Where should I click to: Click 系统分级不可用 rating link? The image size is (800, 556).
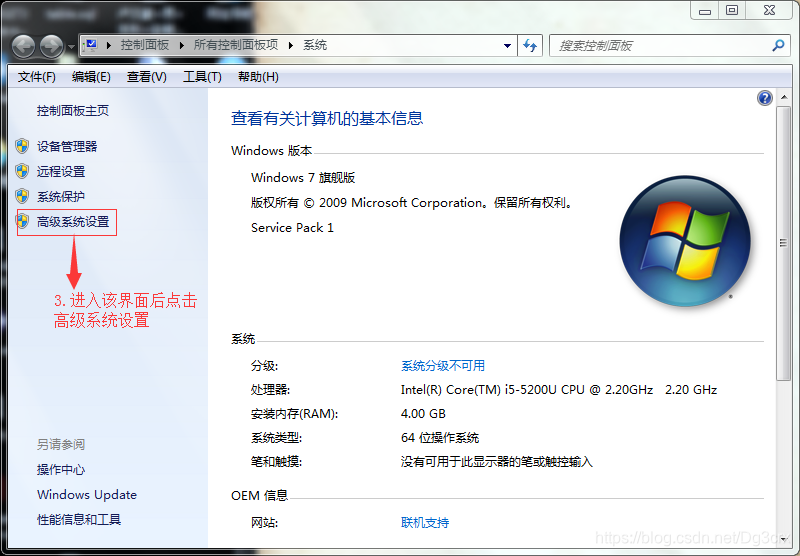pos(443,366)
